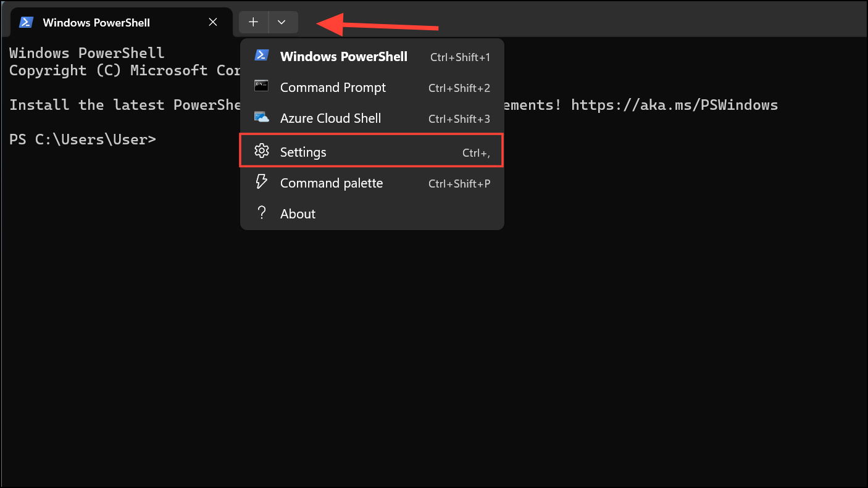The image size is (868, 488).
Task: Click the Copyright text line in terminal
Action: click(x=123, y=70)
